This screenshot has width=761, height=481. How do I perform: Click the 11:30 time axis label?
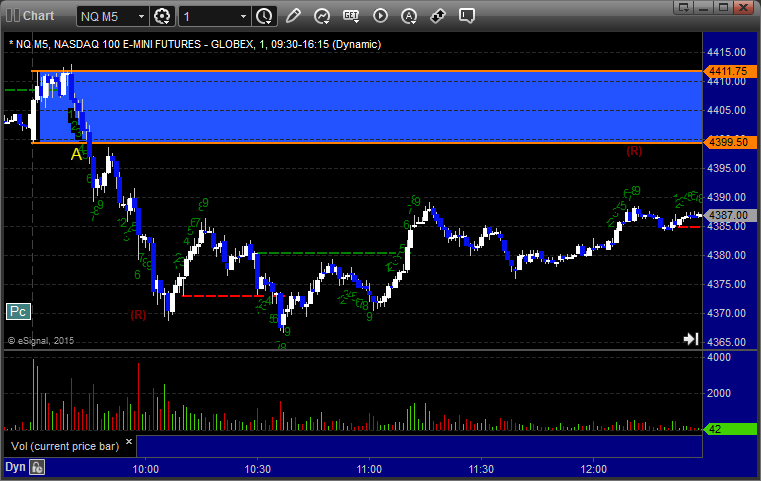[x=481, y=469]
